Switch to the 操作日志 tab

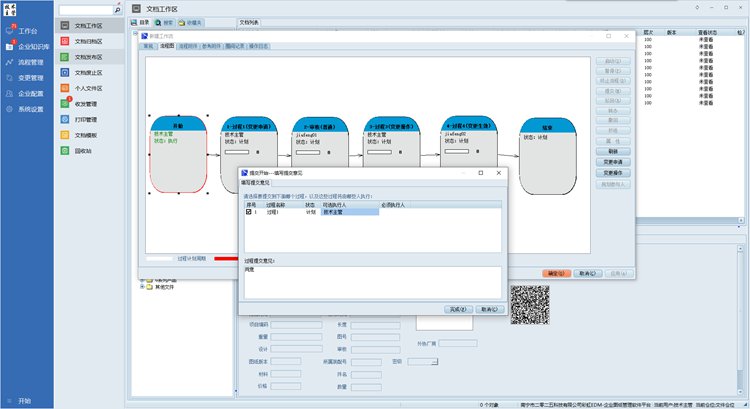point(261,46)
